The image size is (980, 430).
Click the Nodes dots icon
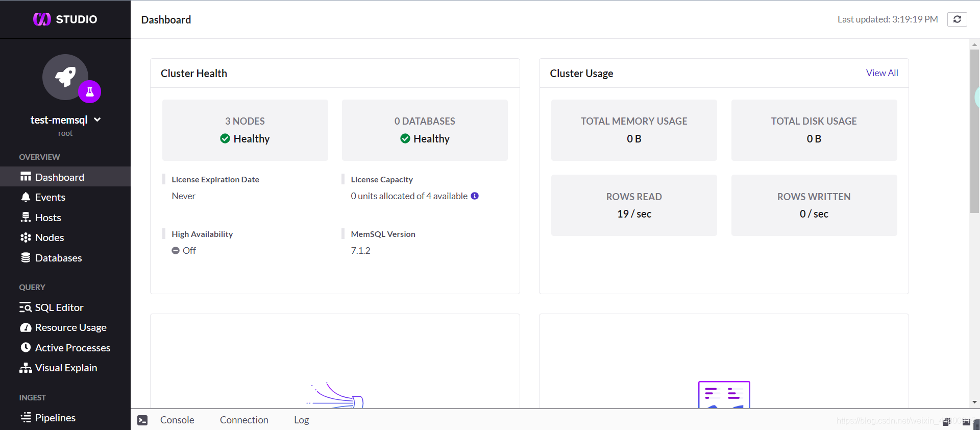point(26,237)
